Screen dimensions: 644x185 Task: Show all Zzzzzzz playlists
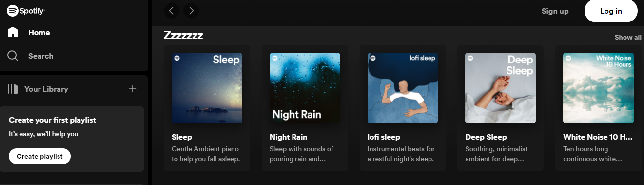coord(628,37)
